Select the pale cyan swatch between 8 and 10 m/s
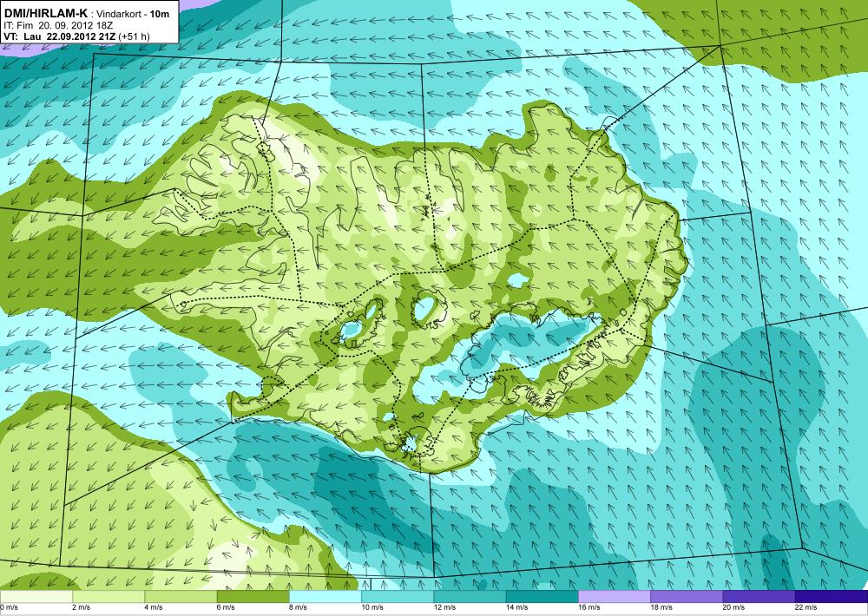 tap(325, 597)
